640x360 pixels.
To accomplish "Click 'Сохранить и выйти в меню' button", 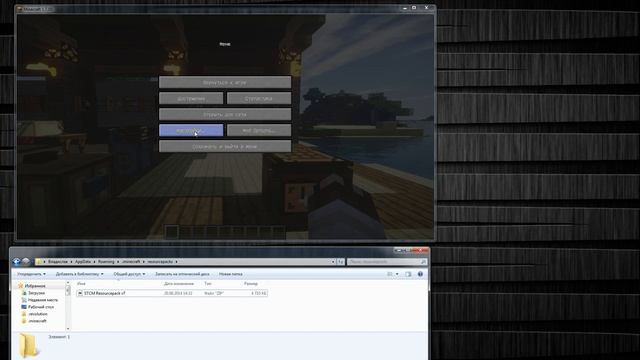I will tap(225, 147).
